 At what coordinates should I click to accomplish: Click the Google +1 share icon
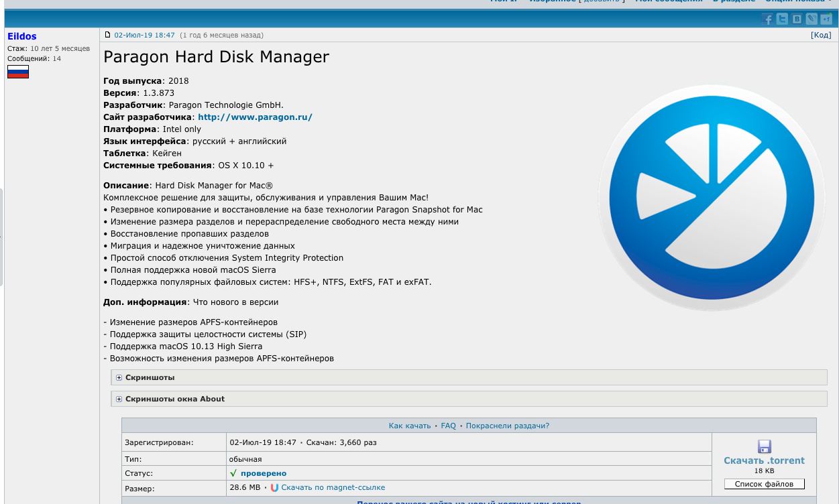click(826, 19)
